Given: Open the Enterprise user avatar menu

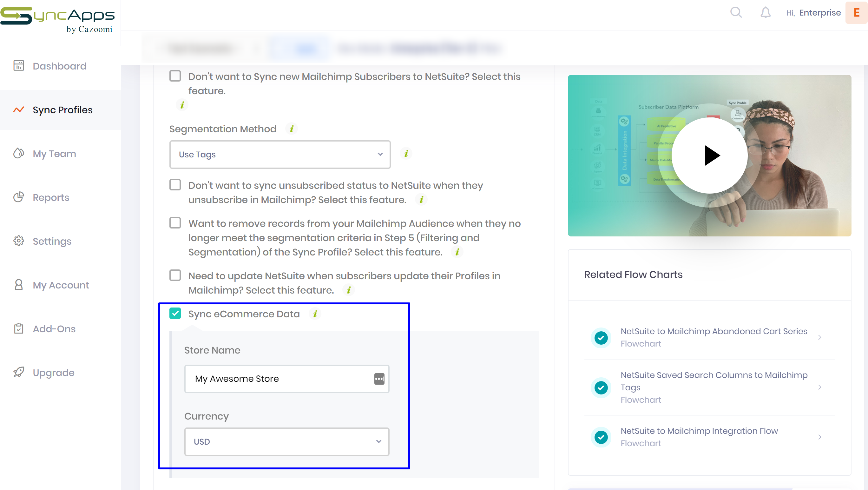Looking at the screenshot, I should click(856, 12).
